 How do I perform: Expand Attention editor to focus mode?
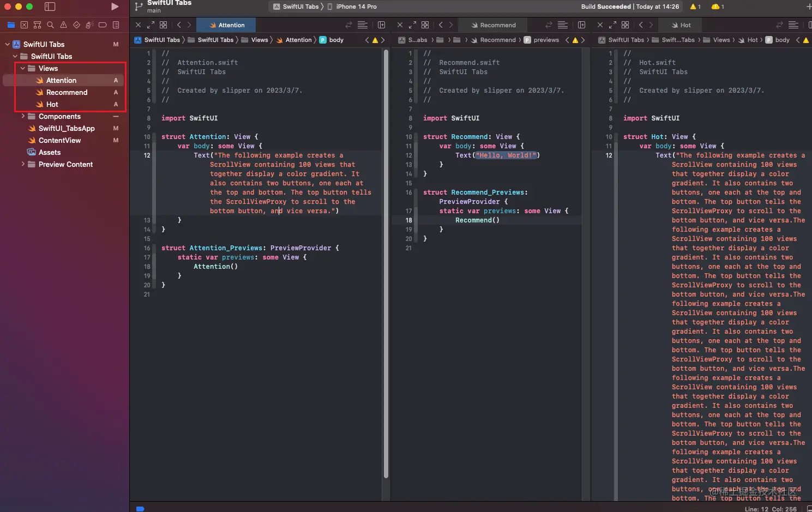pyautogui.click(x=151, y=25)
